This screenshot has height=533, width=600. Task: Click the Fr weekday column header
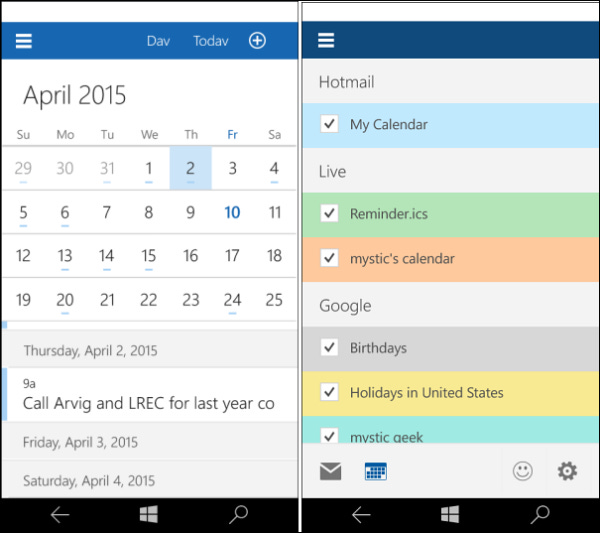[x=232, y=134]
